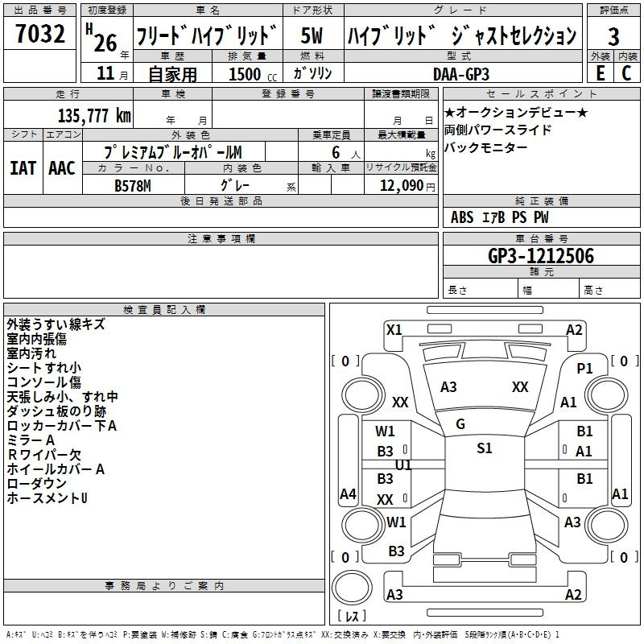Select color code B578M

(x=133, y=185)
